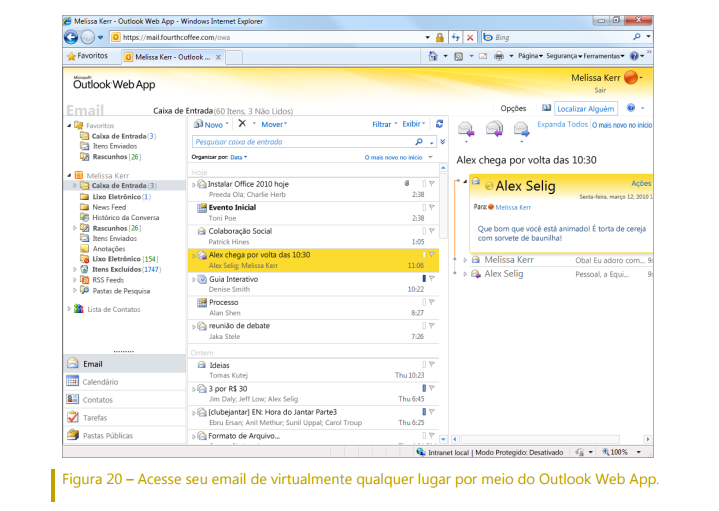Toggle the flag on Colaboração Social message
The height and width of the screenshot is (511, 719).
pos(432,231)
